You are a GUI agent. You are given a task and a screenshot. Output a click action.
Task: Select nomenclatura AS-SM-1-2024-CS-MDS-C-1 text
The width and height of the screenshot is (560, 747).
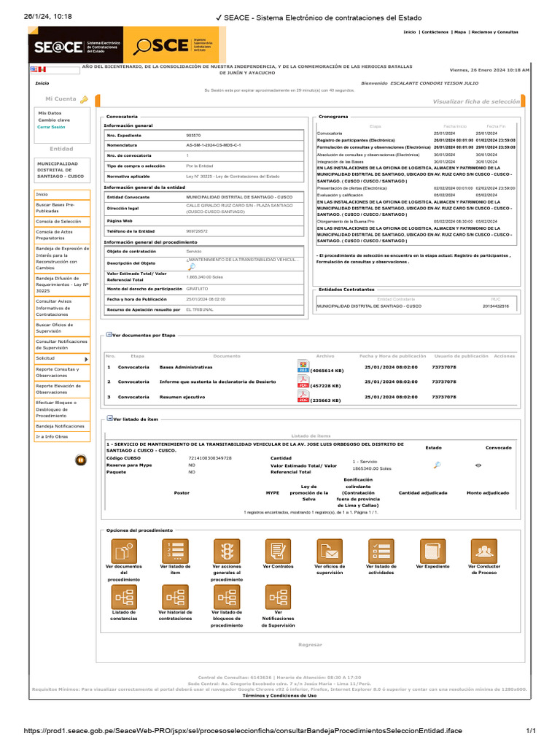[214, 145]
